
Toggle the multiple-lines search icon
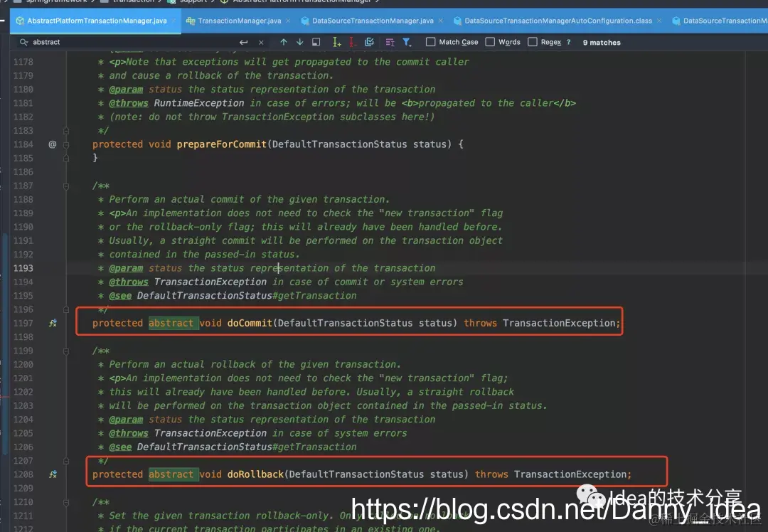point(390,42)
